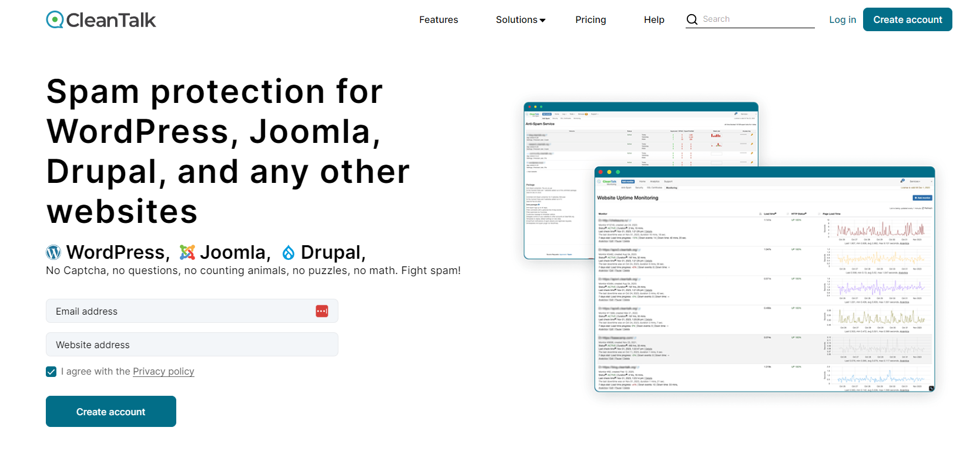Click the Log in link
The width and height of the screenshot is (980, 464).
pyautogui.click(x=843, y=19)
